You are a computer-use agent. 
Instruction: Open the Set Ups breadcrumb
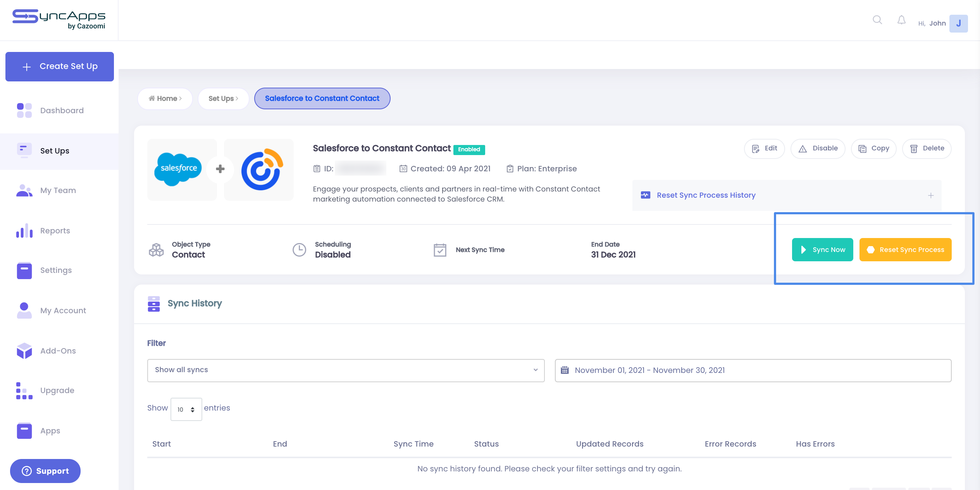224,98
